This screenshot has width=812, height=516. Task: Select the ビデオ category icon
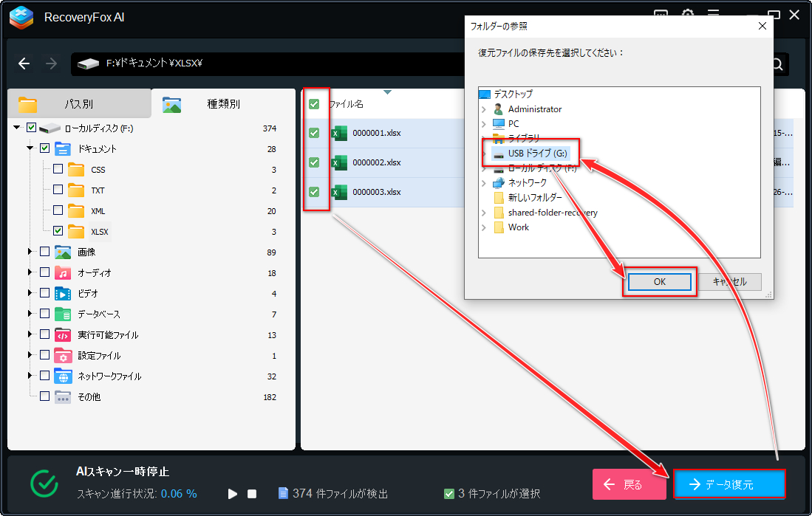[x=63, y=294]
